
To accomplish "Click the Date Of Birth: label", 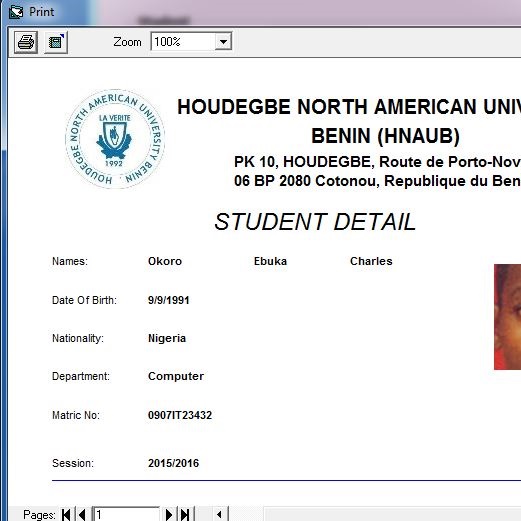I will pyautogui.click(x=84, y=300).
